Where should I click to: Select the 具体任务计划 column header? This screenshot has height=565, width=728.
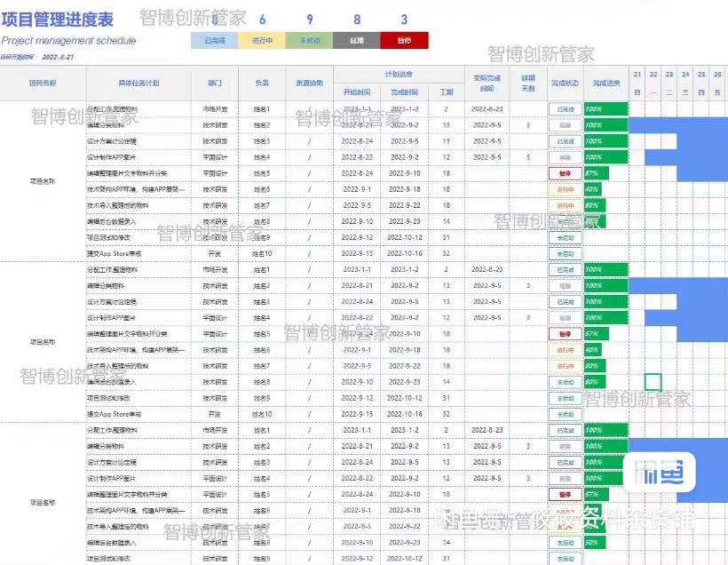coord(138,84)
